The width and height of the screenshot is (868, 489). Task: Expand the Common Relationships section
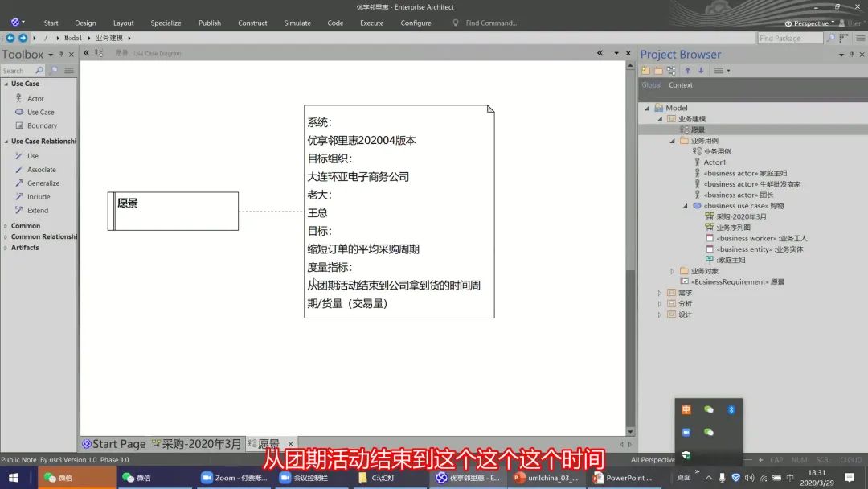pyautogui.click(x=6, y=237)
